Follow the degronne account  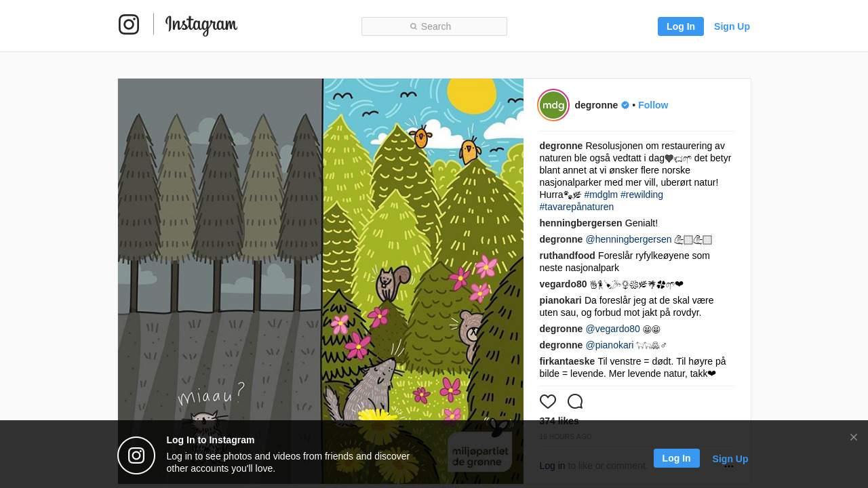(653, 105)
